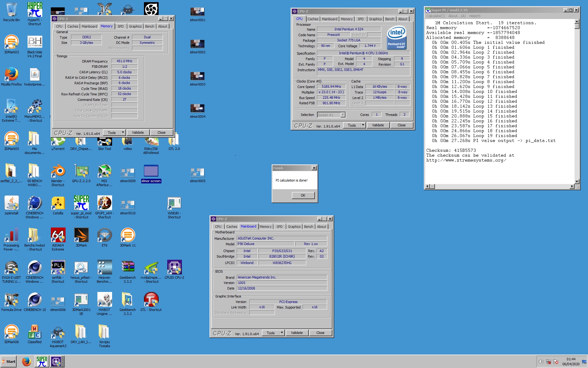Click the clock in the system tray
Image resolution: width=588 pixels, height=368 pixels.
(x=571, y=362)
